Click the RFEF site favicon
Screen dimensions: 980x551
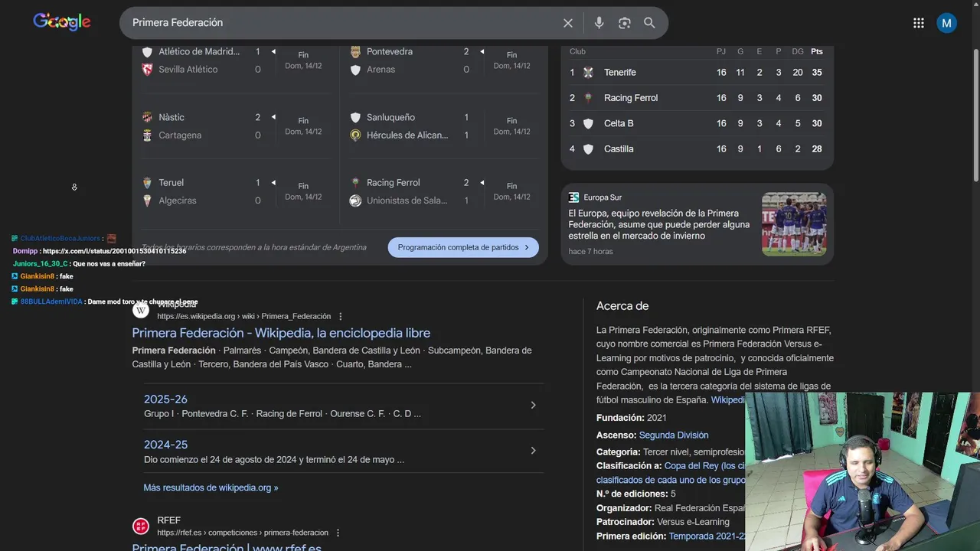[x=141, y=527]
